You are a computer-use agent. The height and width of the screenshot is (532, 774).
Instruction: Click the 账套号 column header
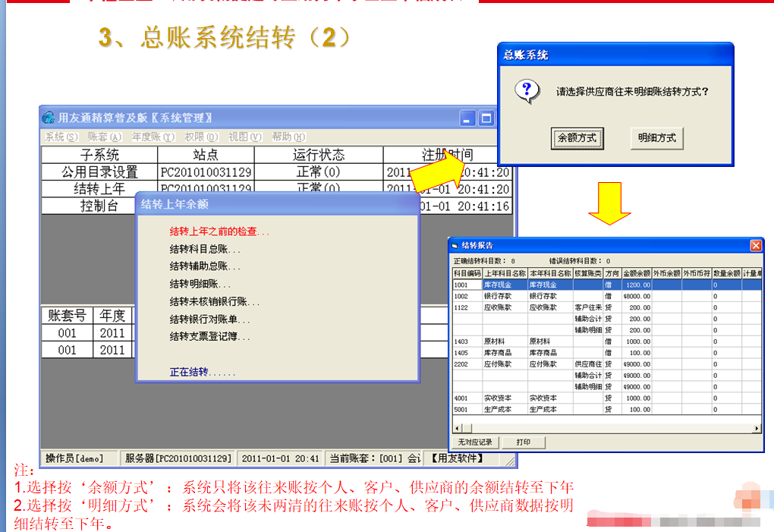[67, 316]
